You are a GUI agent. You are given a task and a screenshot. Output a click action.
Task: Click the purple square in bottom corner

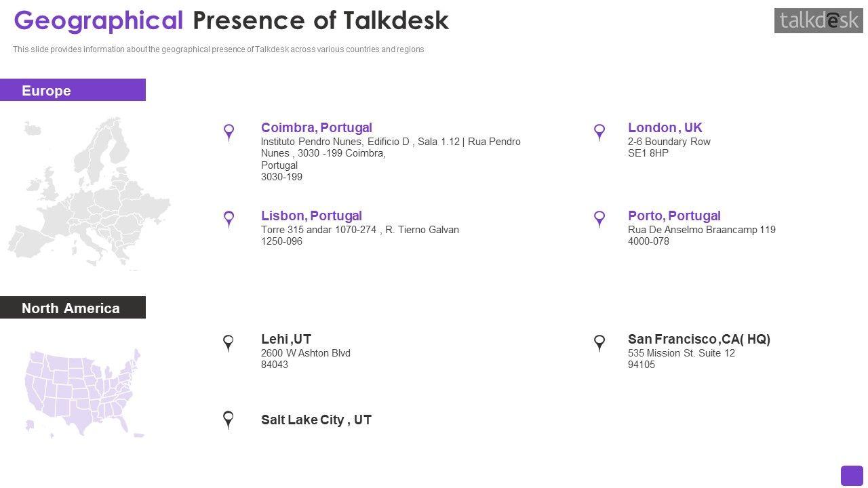(852, 476)
